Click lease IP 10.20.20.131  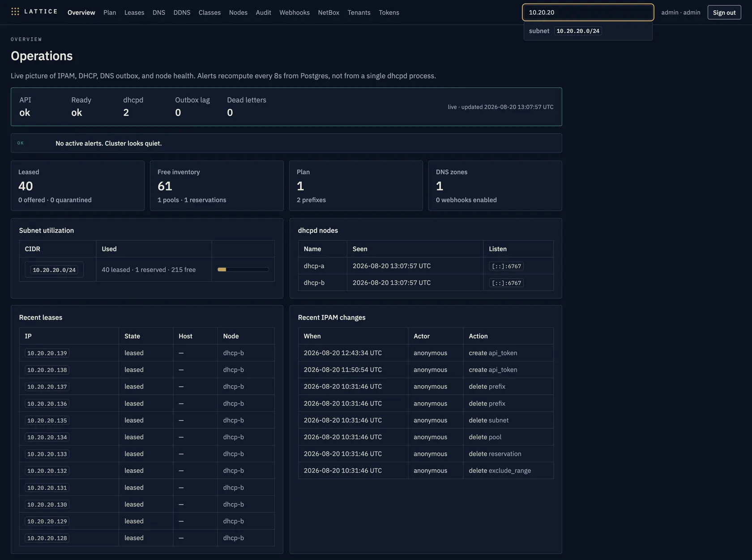(47, 488)
